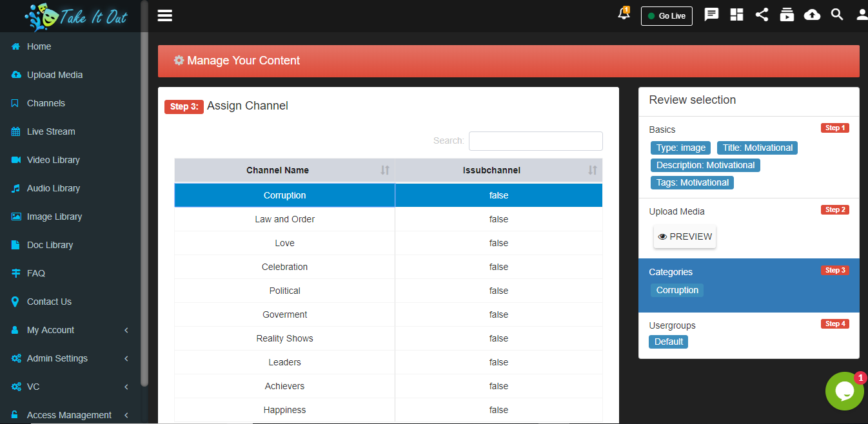The height and width of the screenshot is (424, 868).
Task: Click the channel Search input field
Action: pos(535,141)
